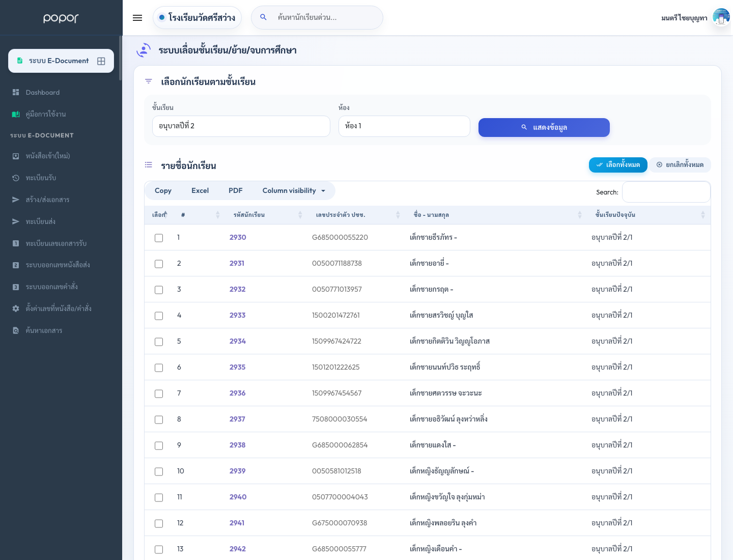Click user avatar at top right
Screen dimensions: 733x560
tap(721, 17)
